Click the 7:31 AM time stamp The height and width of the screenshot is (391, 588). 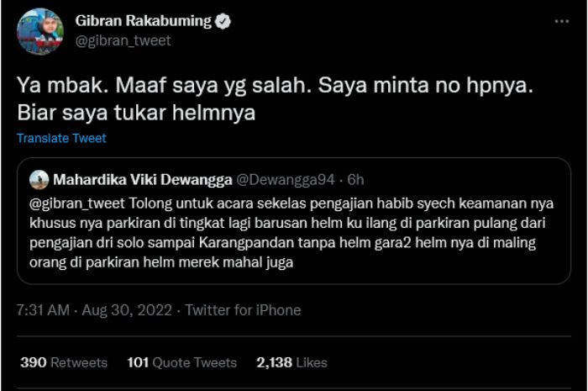(42, 310)
